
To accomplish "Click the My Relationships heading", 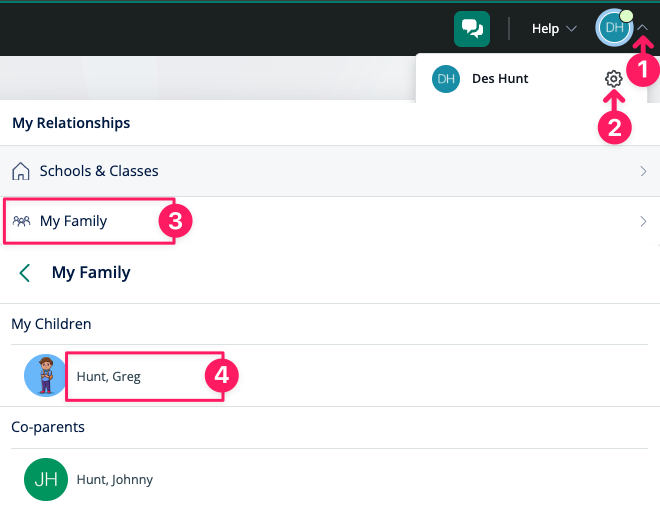I will tap(71, 123).
